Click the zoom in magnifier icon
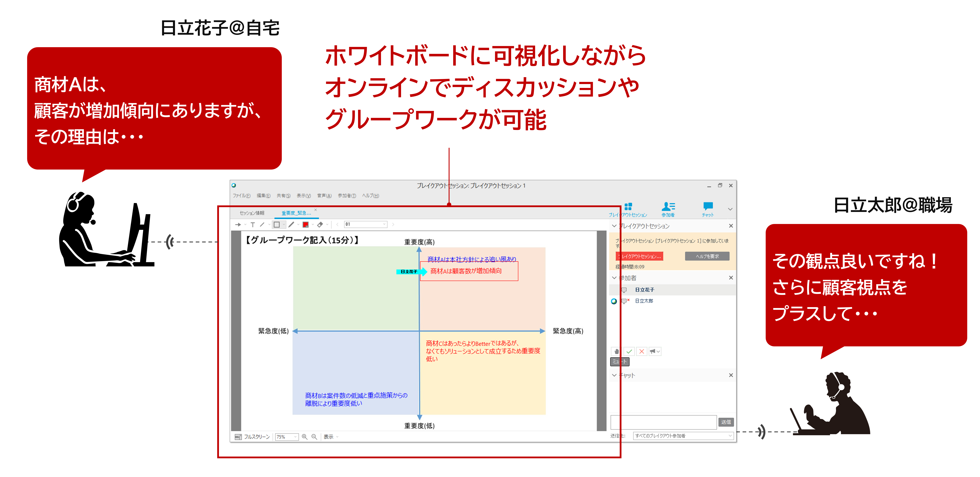This screenshot has height=477, width=980. [x=304, y=437]
